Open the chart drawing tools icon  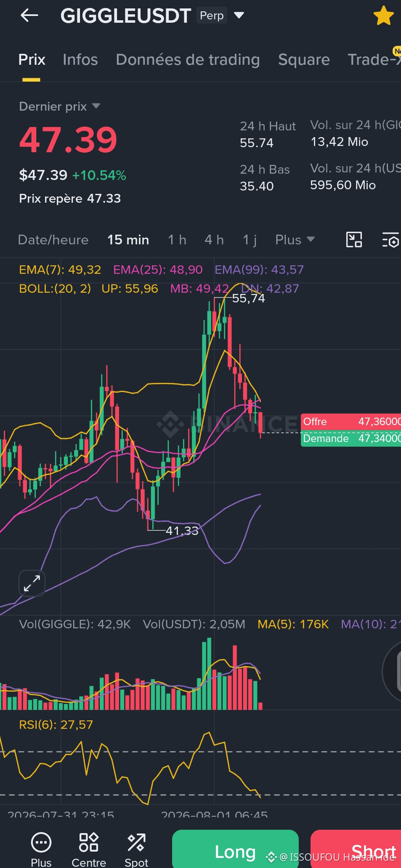[x=354, y=240]
